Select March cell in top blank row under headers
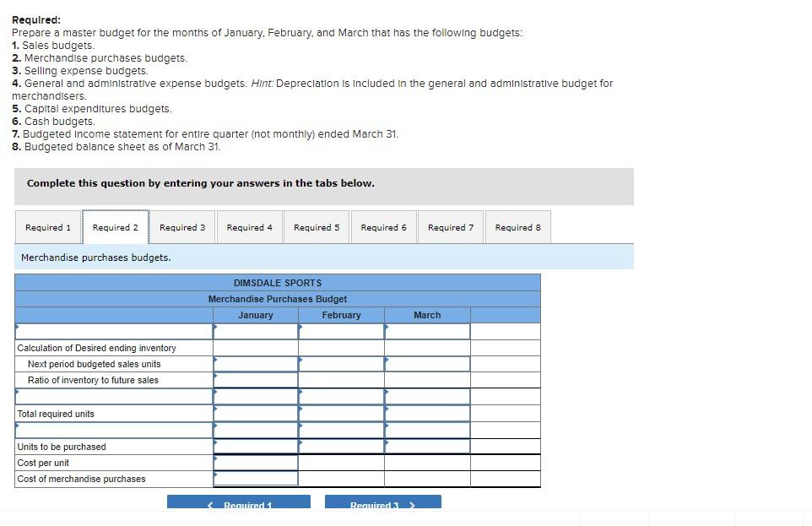Image resolution: width=812 pixels, height=526 pixels. 427,331
